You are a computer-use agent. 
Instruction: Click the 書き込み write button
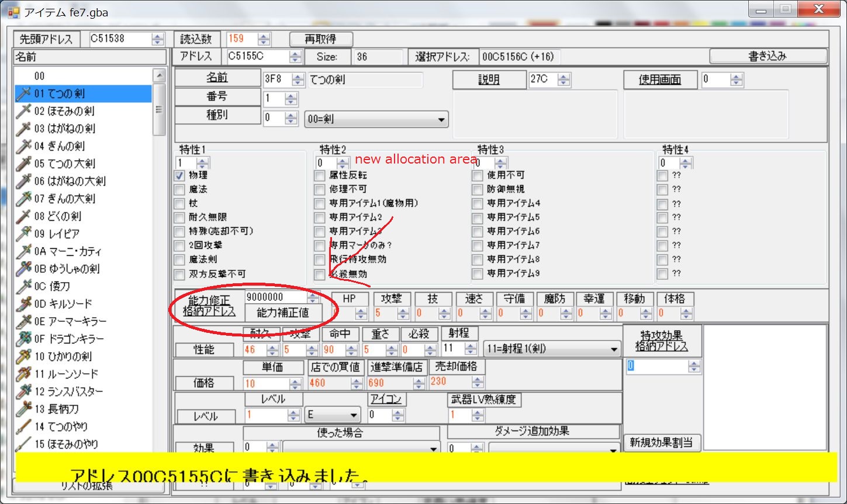pos(768,57)
